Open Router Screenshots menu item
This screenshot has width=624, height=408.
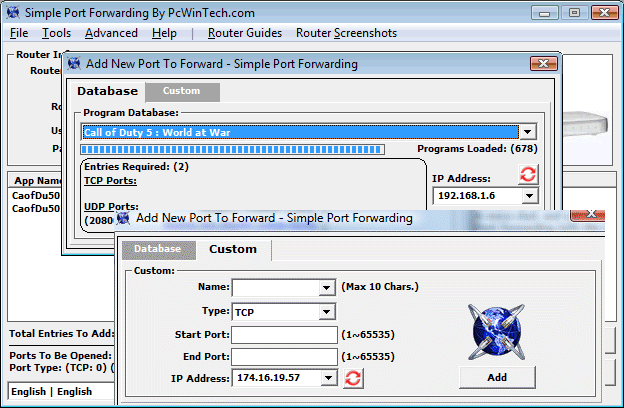346,33
